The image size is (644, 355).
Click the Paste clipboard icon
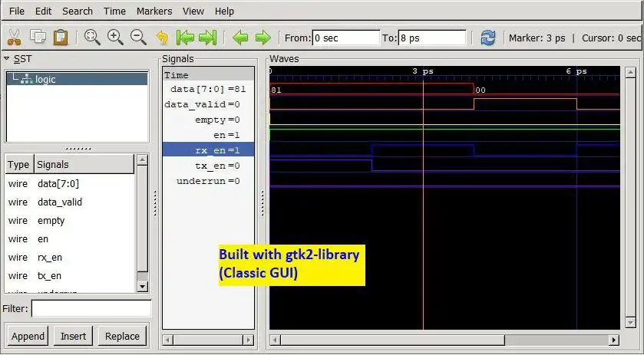[61, 38]
